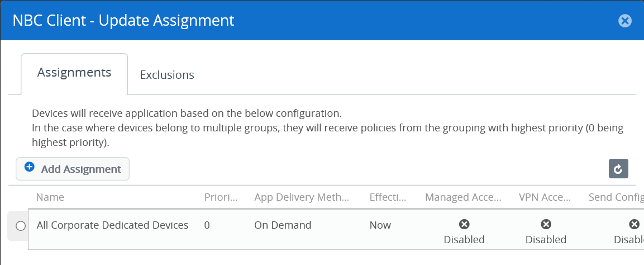Click the Managed Access disabled X icon
644x265 pixels.
464,224
